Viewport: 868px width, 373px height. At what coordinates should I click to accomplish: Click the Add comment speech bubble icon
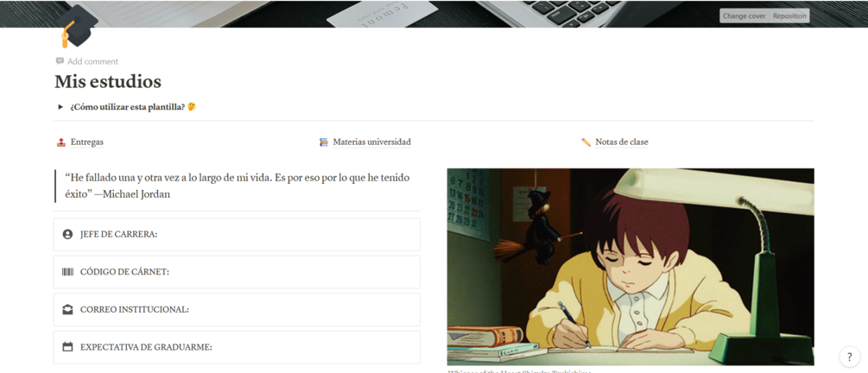coord(60,61)
